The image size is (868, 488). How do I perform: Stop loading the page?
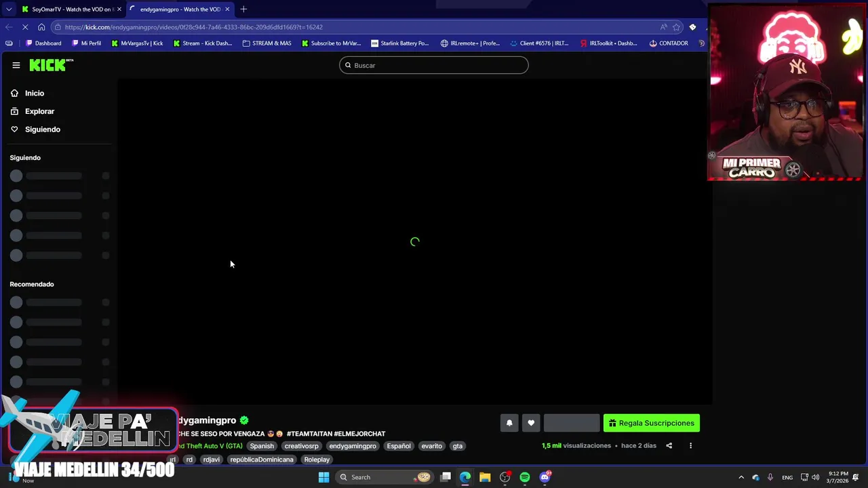tap(25, 27)
